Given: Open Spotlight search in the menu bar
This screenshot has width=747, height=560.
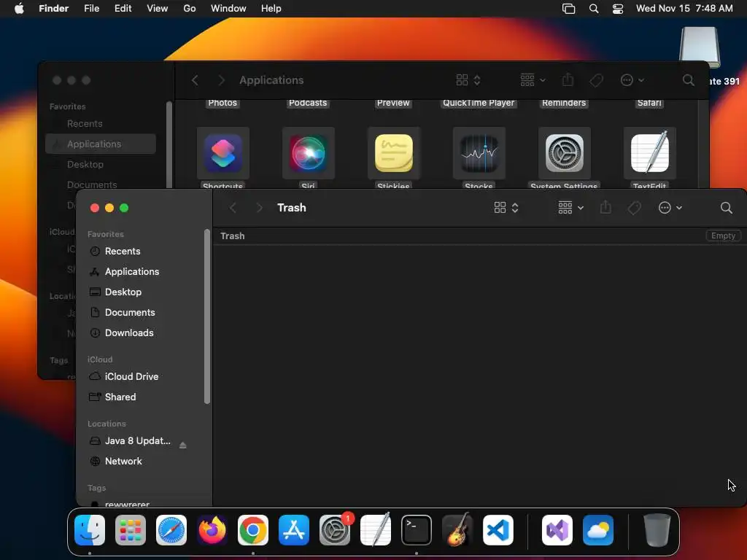Looking at the screenshot, I should tap(594, 9).
